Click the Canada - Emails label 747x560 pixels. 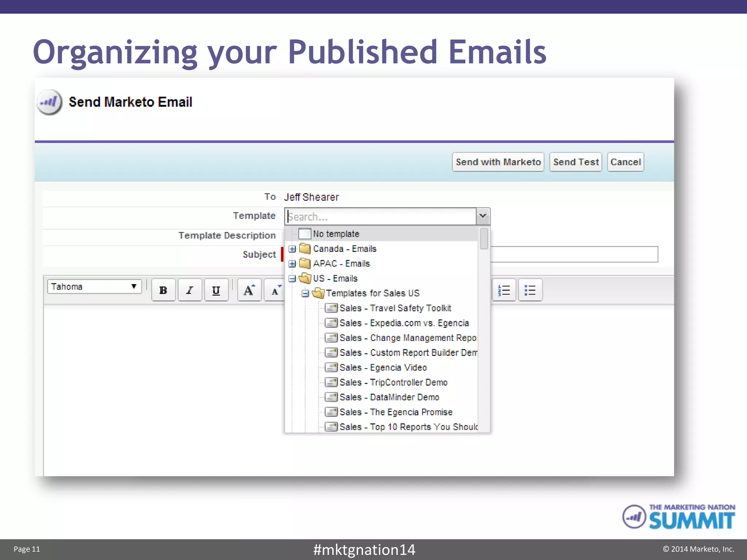[x=345, y=249]
